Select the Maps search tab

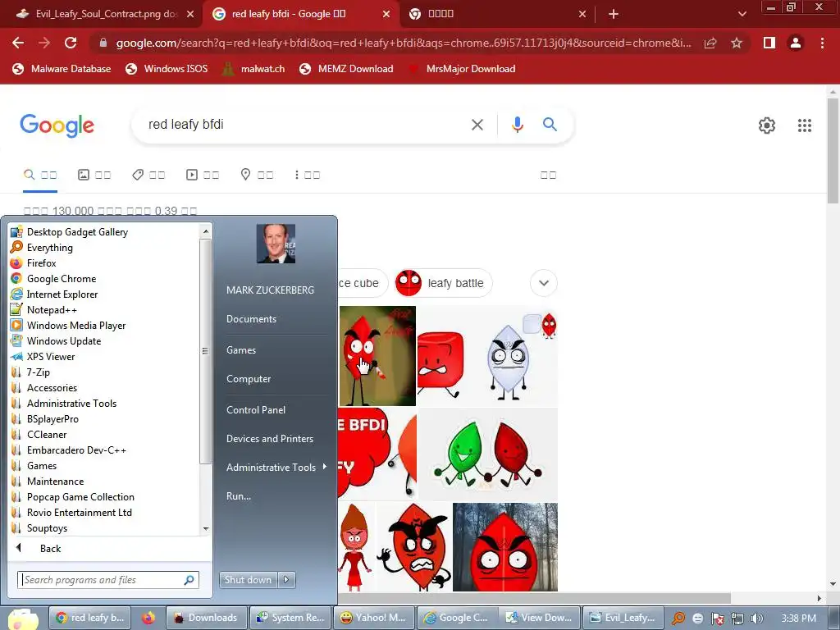tap(257, 175)
